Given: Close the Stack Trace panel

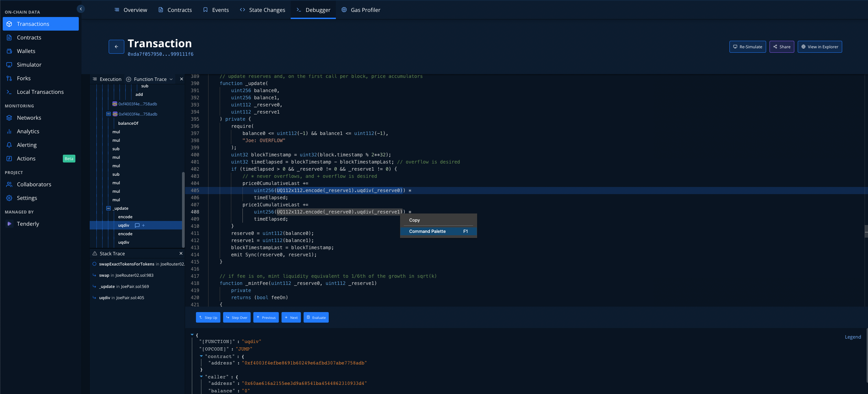Looking at the screenshot, I should click(181, 253).
